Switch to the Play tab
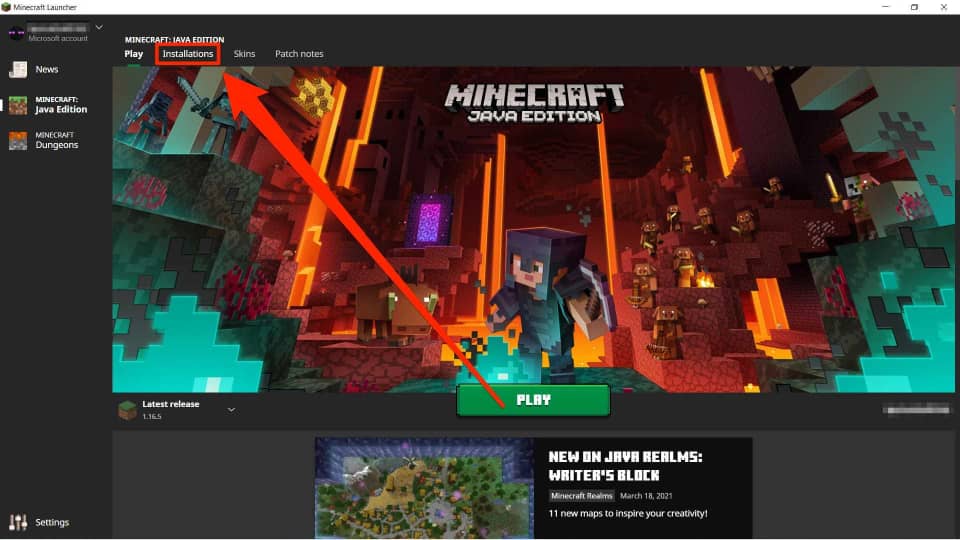 pos(133,54)
